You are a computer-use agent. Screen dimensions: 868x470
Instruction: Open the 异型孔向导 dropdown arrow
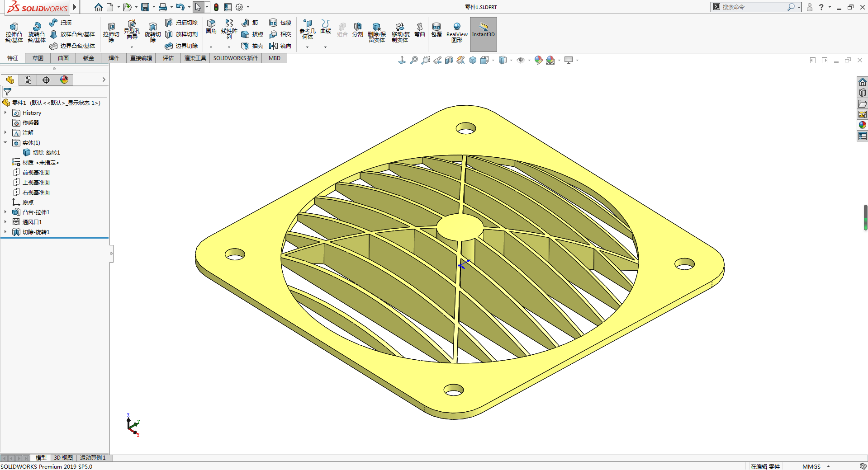(x=132, y=47)
